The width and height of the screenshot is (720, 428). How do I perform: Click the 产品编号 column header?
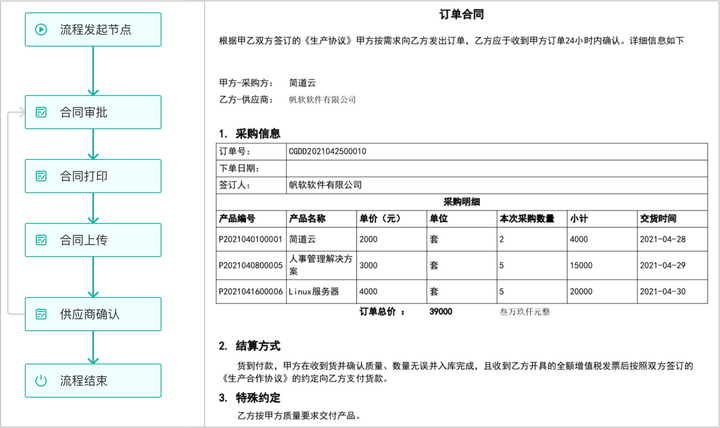pyautogui.click(x=237, y=219)
